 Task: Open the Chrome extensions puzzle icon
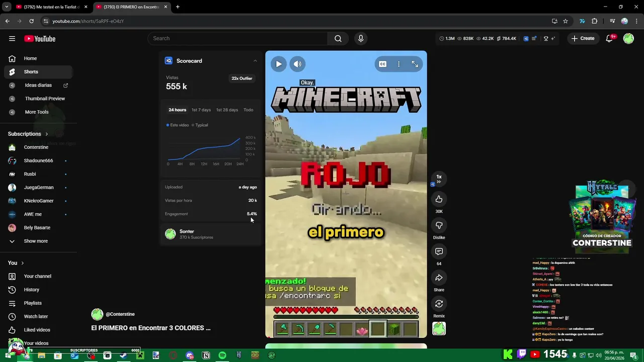pyautogui.click(x=595, y=21)
